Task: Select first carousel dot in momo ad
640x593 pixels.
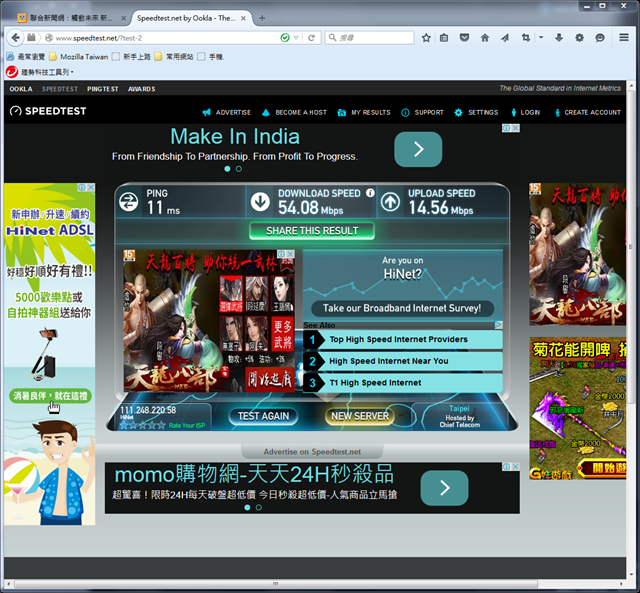Action: (x=247, y=507)
